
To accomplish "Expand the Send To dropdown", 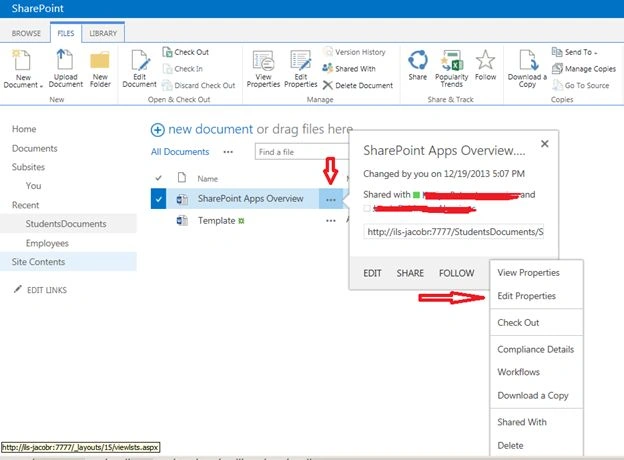I will click(596, 53).
